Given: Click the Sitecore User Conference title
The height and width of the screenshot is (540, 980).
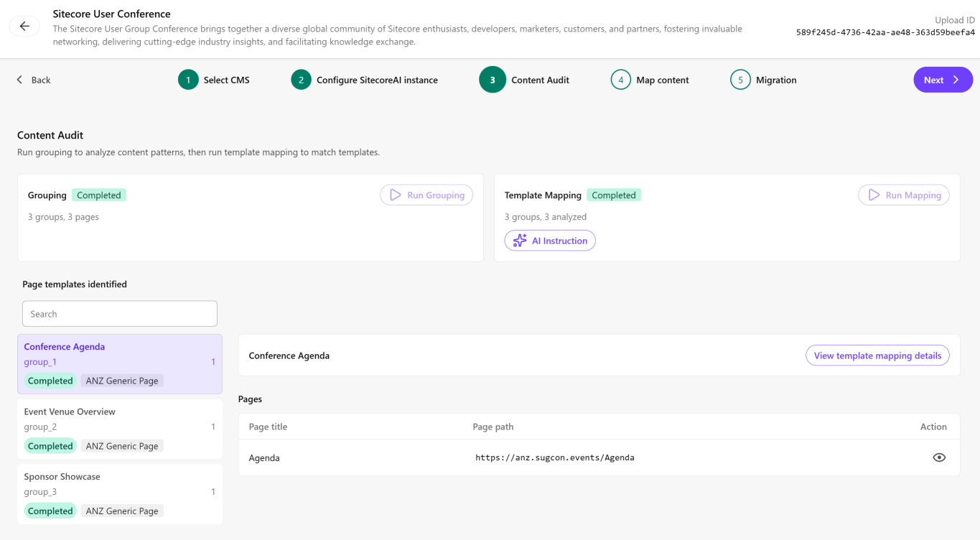Looking at the screenshot, I should [112, 14].
